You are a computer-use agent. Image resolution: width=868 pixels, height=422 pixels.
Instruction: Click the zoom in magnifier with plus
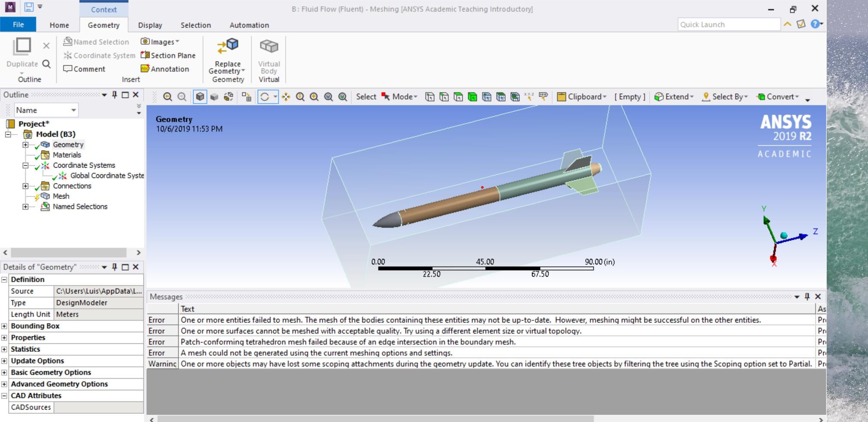point(314,97)
